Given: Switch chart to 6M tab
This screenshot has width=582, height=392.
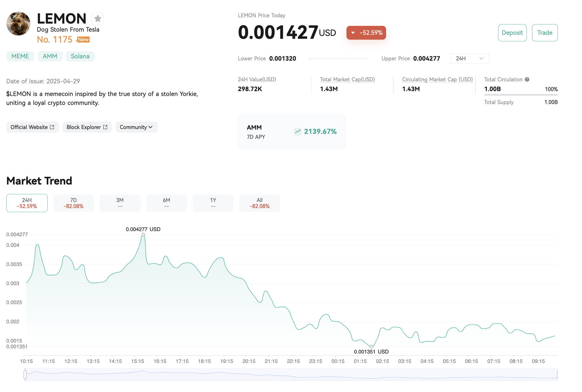Looking at the screenshot, I should pos(167,203).
